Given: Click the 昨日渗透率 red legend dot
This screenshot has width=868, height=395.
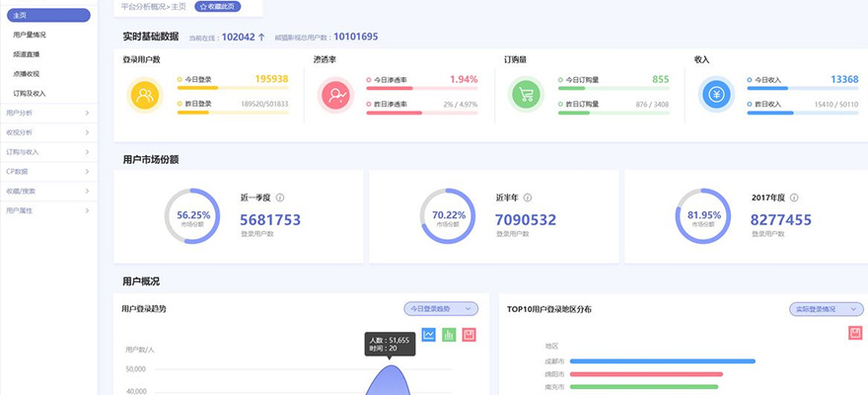Looking at the screenshot, I should (369, 104).
